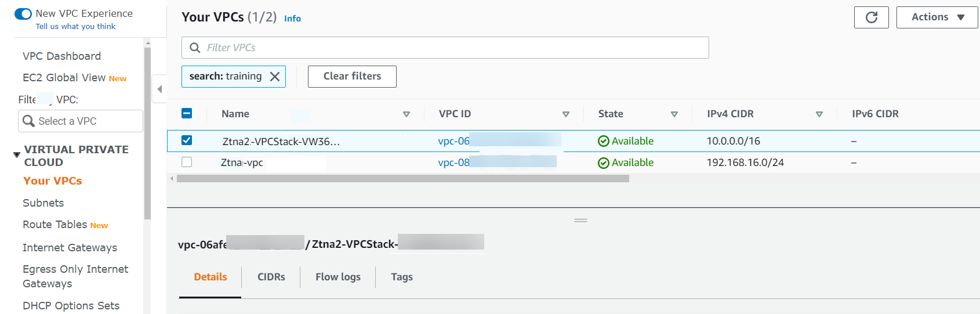Screen dimensions: 980x314
Task: Uncheck the Ztna2-VPCStack row checkbox
Action: [187, 140]
